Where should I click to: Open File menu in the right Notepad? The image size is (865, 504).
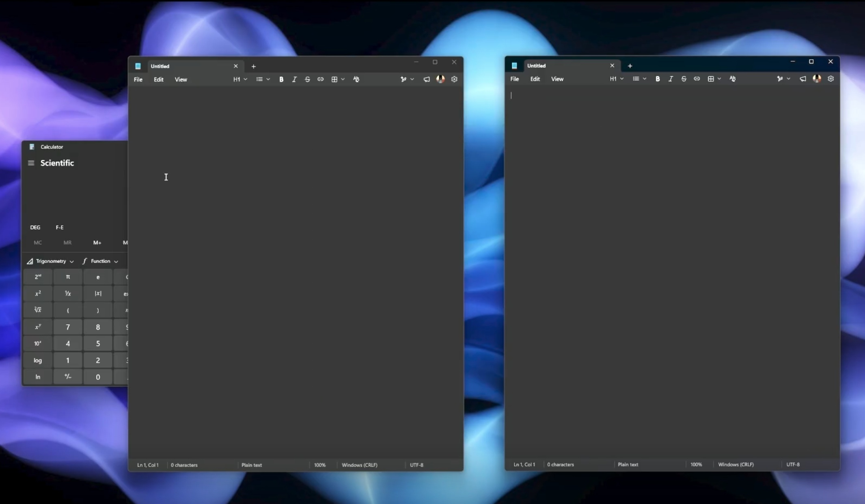coord(514,79)
